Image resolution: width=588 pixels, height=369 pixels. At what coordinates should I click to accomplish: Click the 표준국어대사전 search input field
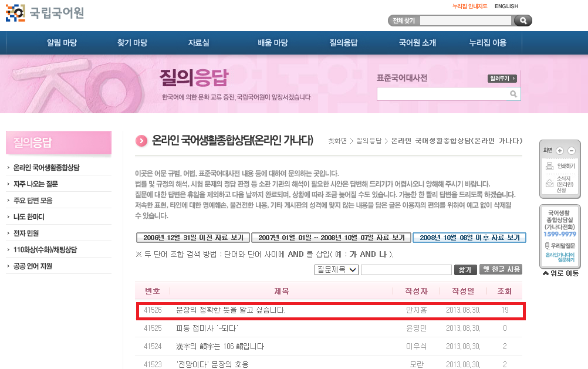point(442,94)
